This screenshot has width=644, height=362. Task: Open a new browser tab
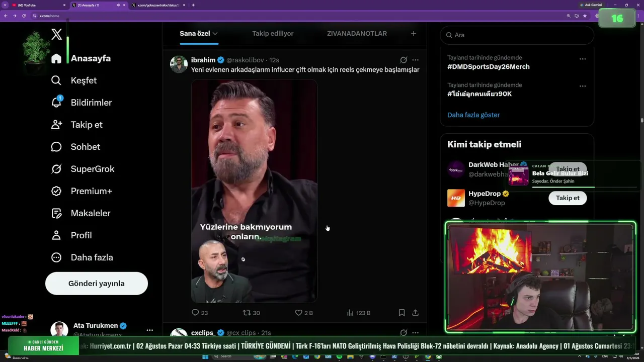[x=193, y=5]
